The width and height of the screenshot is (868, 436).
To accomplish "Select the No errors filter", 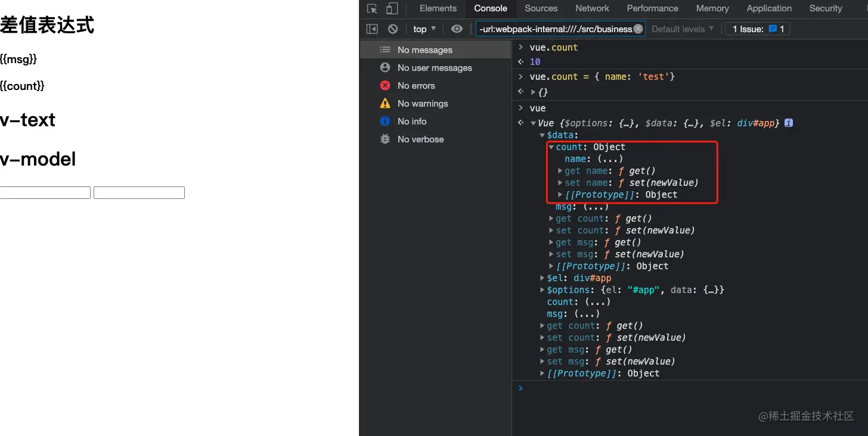I will (435, 86).
